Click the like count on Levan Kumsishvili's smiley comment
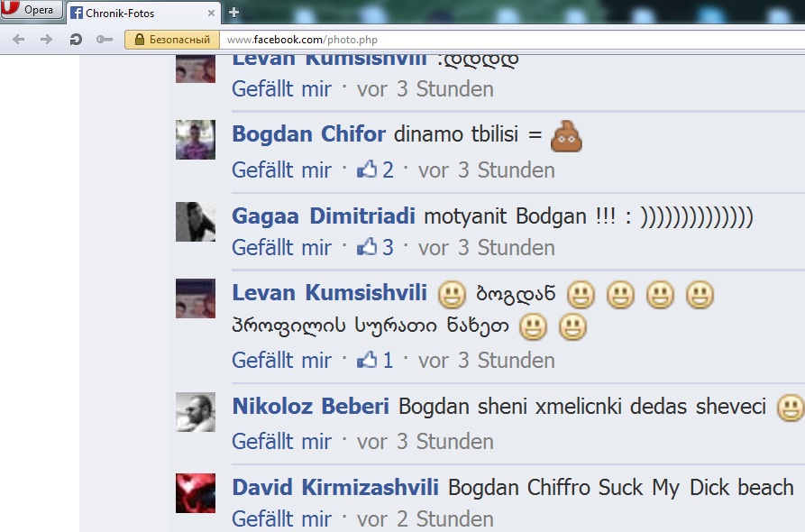Screen dimensions: 805x532 tap(375, 361)
